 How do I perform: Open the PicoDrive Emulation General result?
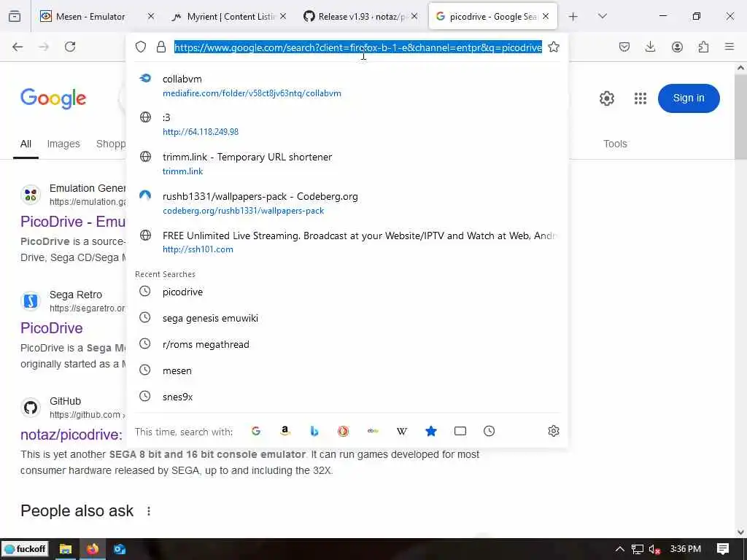73,222
